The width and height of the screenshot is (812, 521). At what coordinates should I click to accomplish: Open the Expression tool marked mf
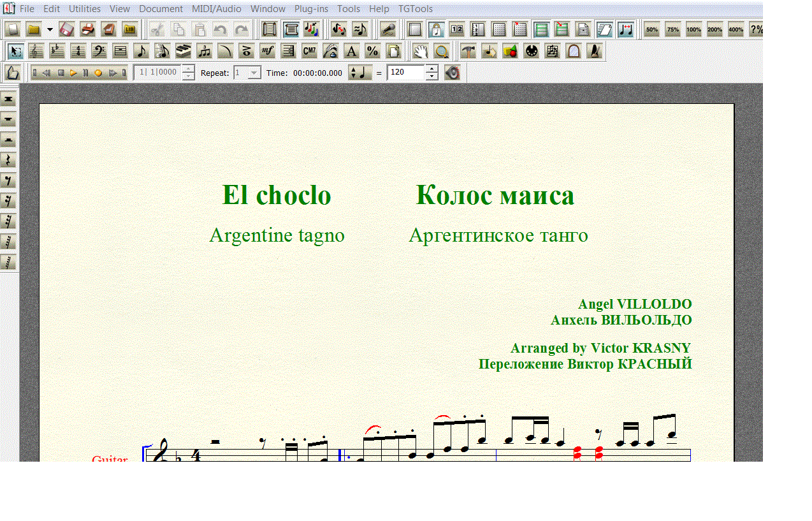tap(268, 51)
